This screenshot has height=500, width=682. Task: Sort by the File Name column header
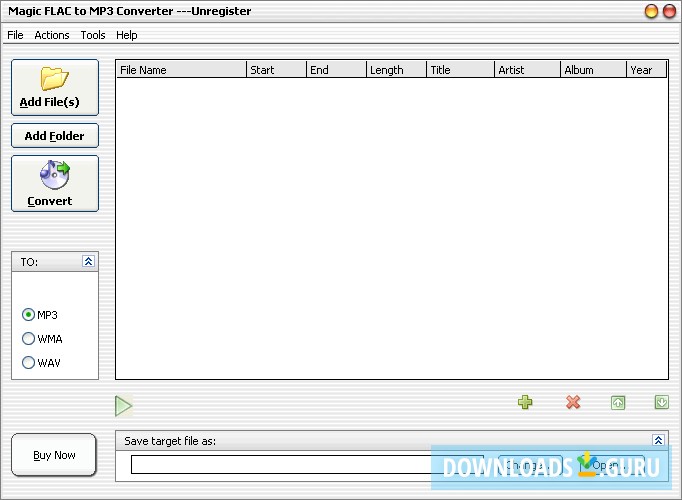[181, 70]
